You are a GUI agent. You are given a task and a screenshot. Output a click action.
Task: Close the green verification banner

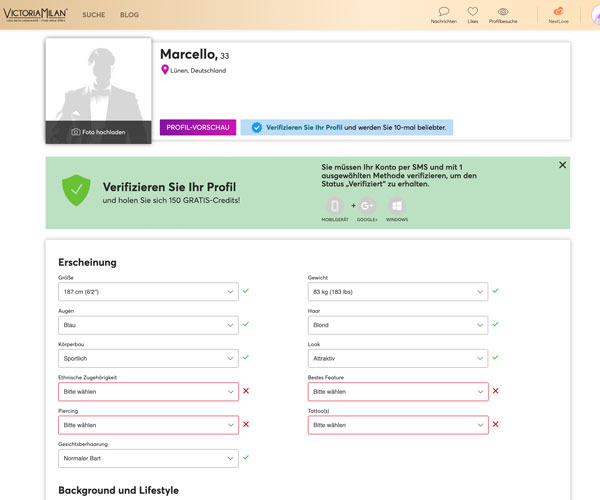click(562, 165)
